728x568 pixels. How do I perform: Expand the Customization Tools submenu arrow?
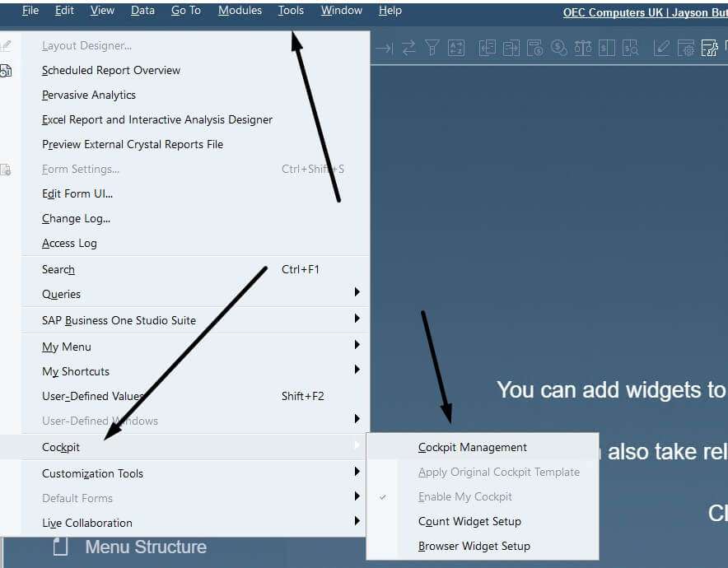tap(357, 472)
